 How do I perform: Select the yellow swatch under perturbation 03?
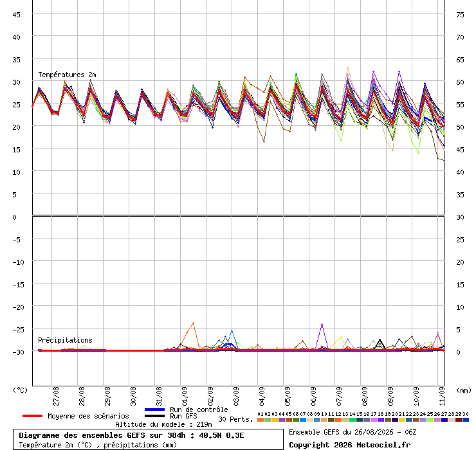tap(275, 420)
